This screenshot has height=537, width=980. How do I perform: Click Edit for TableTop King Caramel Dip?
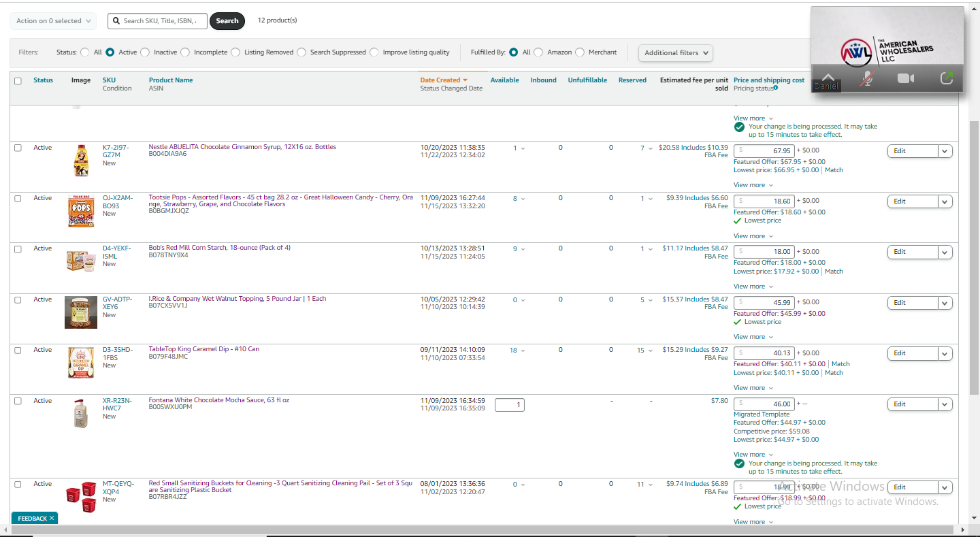click(913, 353)
